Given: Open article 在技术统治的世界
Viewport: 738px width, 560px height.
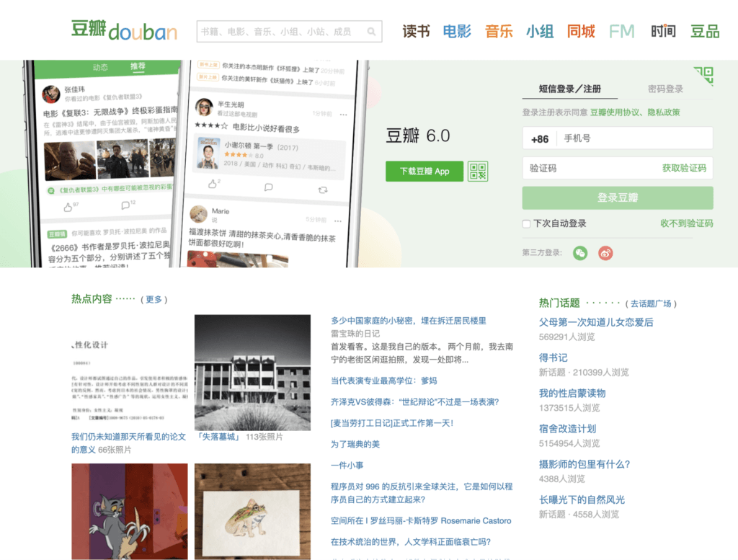Looking at the screenshot, I should pyautogui.click(x=410, y=542).
